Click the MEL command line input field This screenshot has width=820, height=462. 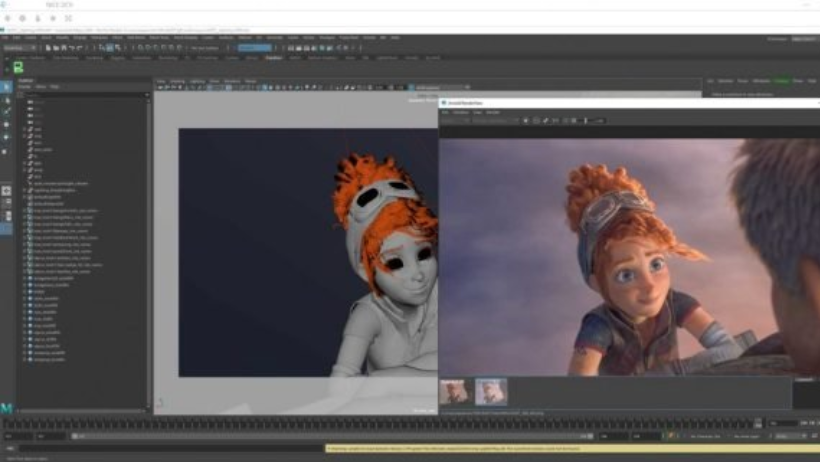(170, 448)
